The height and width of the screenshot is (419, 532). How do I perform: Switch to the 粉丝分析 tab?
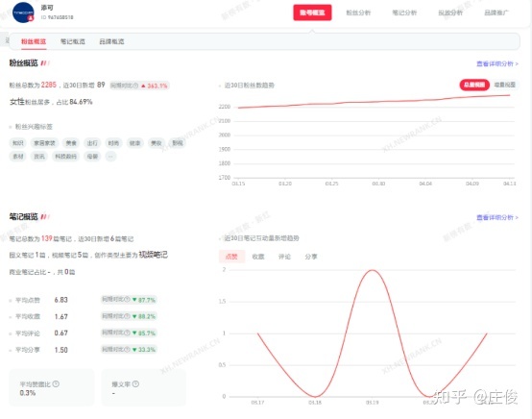(358, 12)
